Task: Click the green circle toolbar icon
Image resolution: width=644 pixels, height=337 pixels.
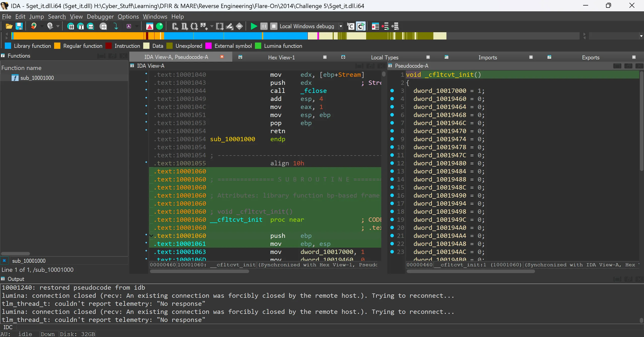Action: (160, 26)
